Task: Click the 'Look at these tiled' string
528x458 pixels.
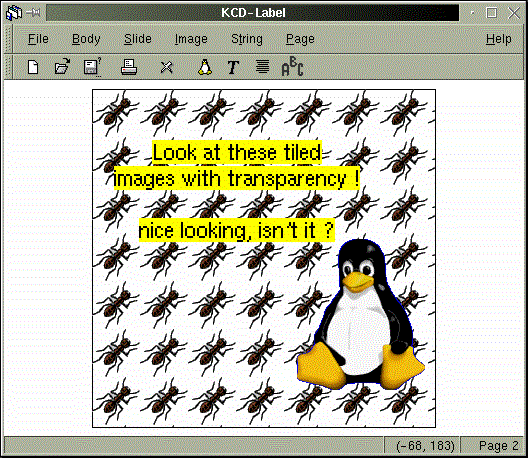Action: tap(237, 153)
